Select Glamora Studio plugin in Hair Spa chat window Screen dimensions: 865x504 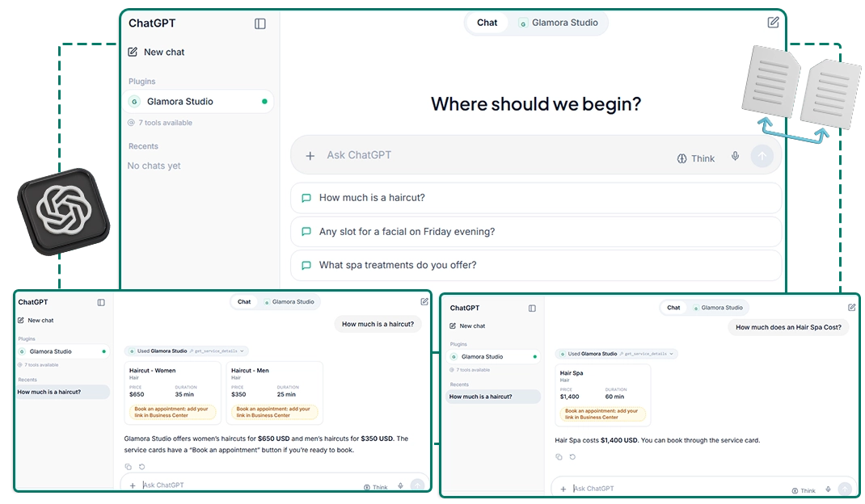[x=494, y=357]
